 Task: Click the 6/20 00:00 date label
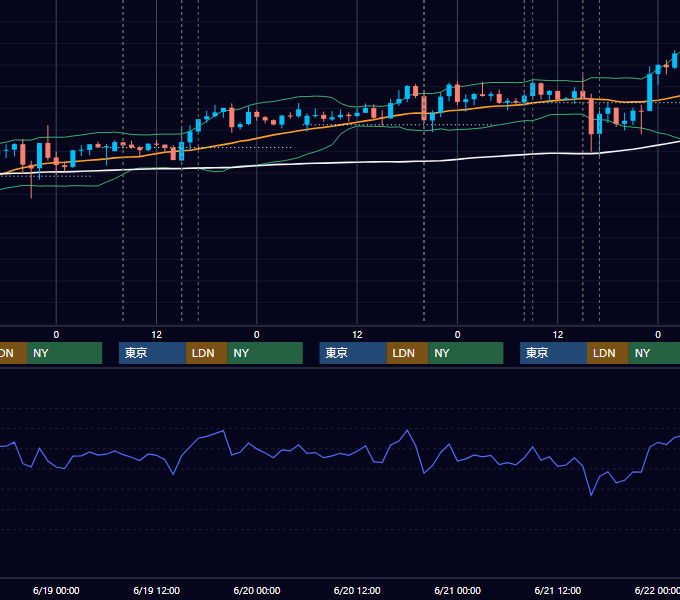pos(257,590)
